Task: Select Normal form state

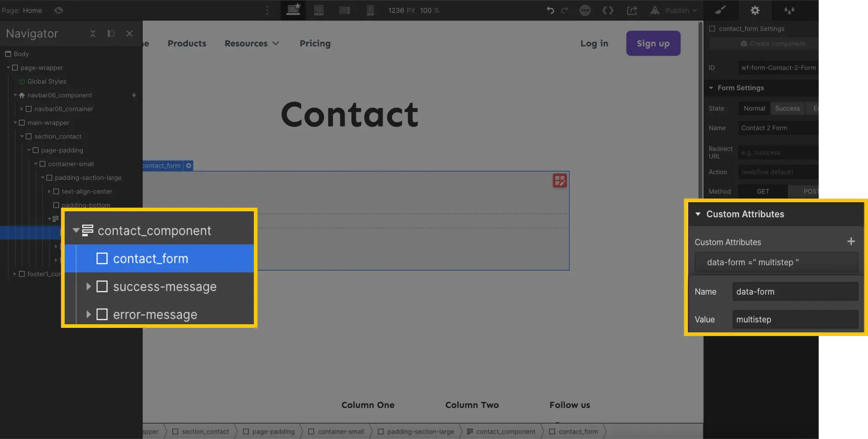Action: pyautogui.click(x=754, y=108)
